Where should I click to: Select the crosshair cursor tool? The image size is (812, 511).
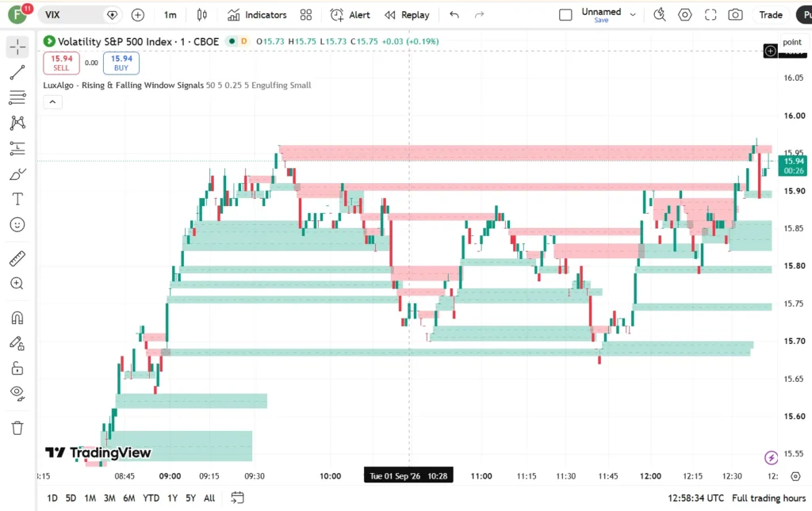[17, 47]
